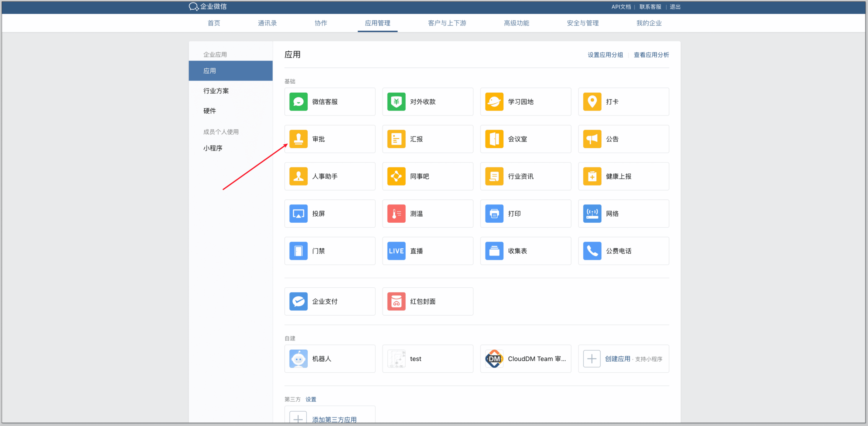Viewport: 868px width, 426px height.
Task: Select 行业方案 in the sidebar
Action: 216,91
